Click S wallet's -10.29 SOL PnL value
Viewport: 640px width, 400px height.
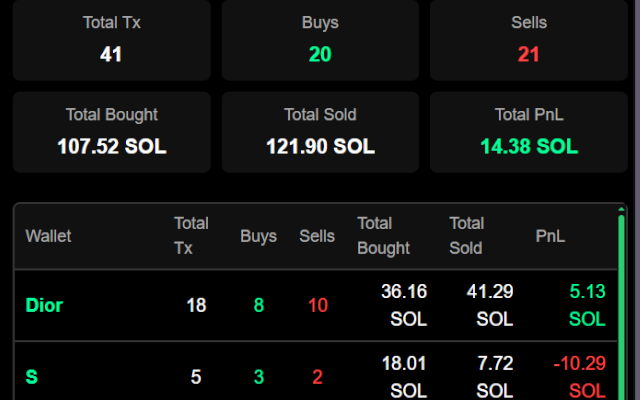tap(580, 377)
